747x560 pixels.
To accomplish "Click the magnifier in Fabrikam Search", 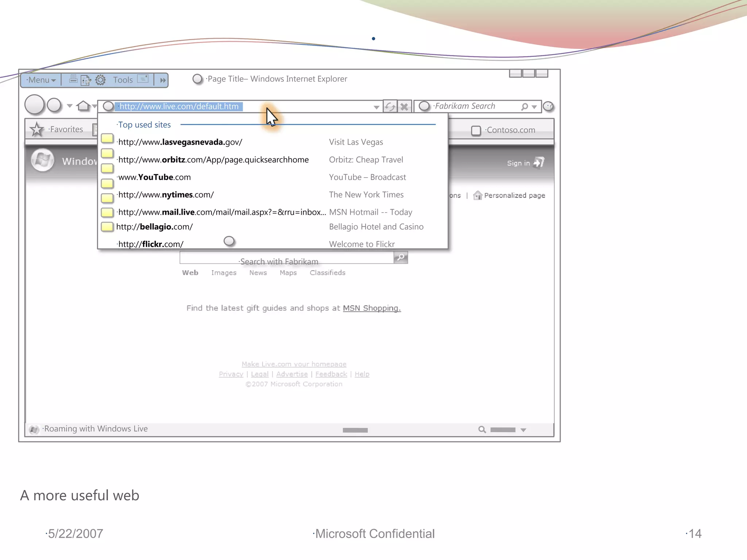I will point(525,107).
